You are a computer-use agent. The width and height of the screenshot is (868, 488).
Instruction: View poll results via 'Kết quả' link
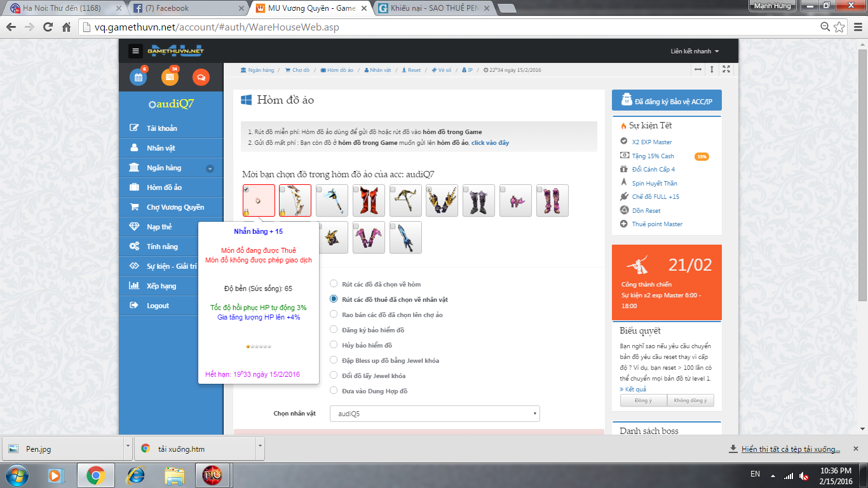pos(633,389)
